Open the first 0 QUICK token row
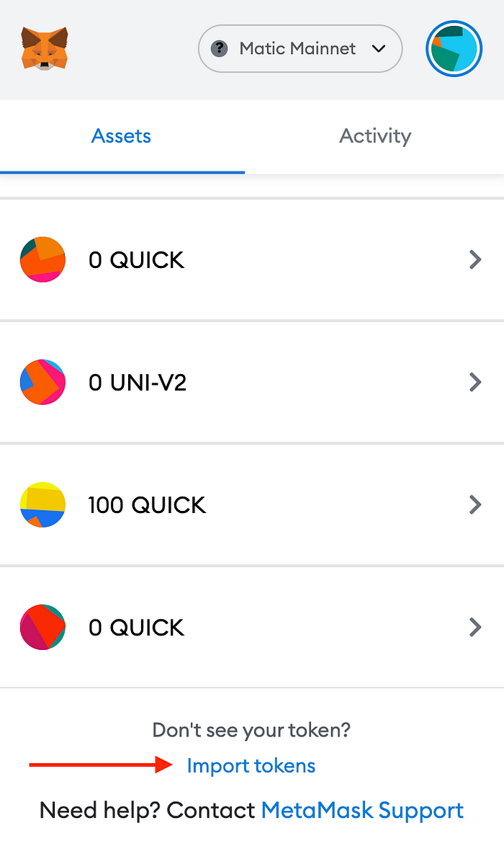The width and height of the screenshot is (504, 851). (x=252, y=259)
